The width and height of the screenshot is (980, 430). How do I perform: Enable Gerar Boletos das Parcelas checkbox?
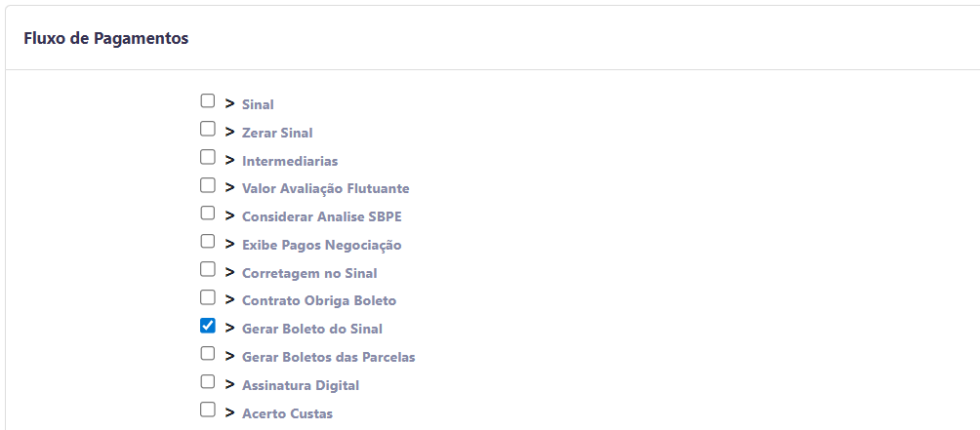click(x=207, y=353)
